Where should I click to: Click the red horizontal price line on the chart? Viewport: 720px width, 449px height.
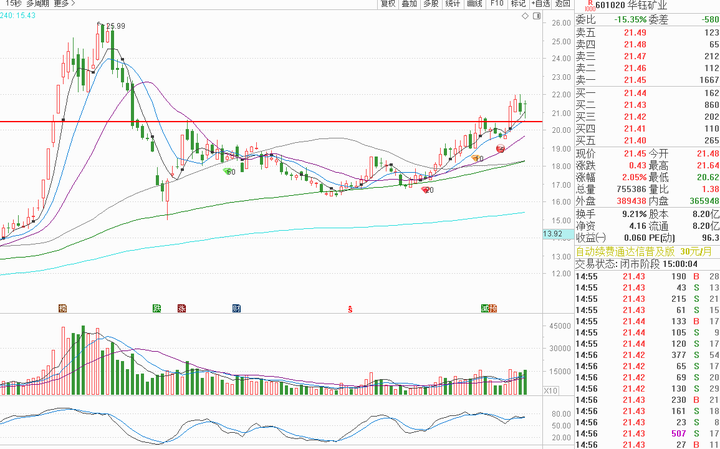tap(271, 122)
